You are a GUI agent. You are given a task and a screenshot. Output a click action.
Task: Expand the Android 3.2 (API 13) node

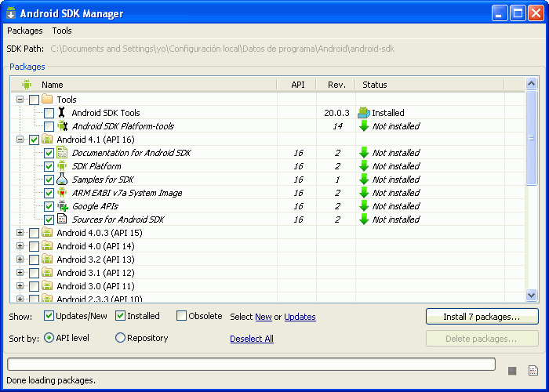(20, 259)
